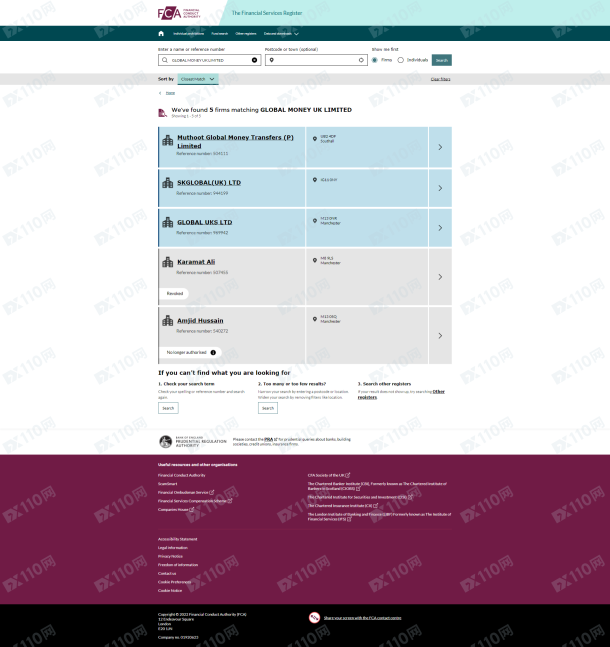Select the Individuals radio button

(400, 60)
